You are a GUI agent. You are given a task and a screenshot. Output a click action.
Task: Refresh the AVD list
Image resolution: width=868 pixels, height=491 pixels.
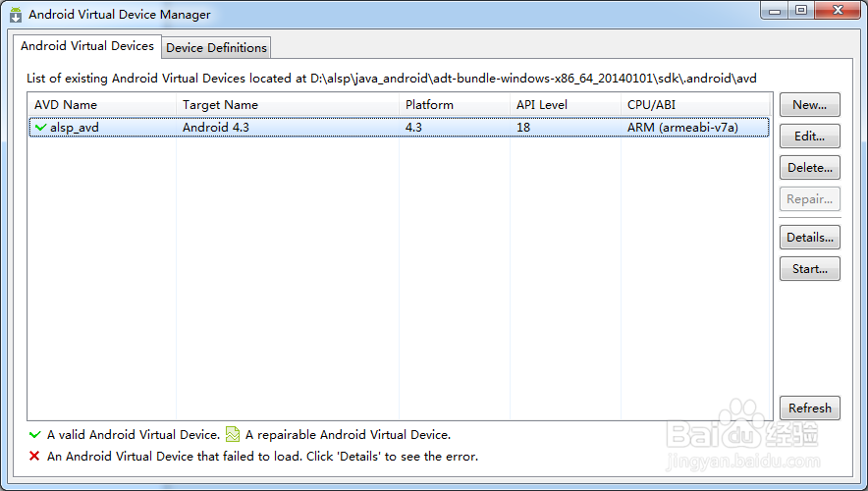pos(810,408)
